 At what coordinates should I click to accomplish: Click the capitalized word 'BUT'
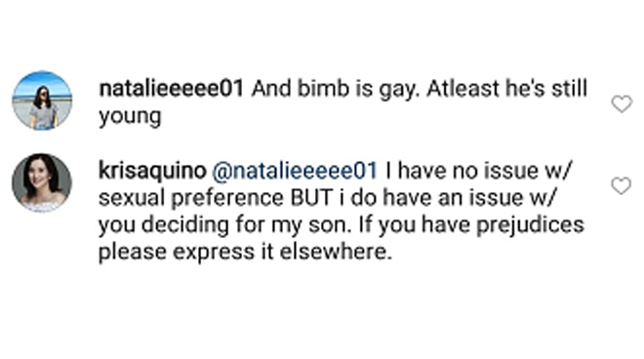pyautogui.click(x=311, y=198)
